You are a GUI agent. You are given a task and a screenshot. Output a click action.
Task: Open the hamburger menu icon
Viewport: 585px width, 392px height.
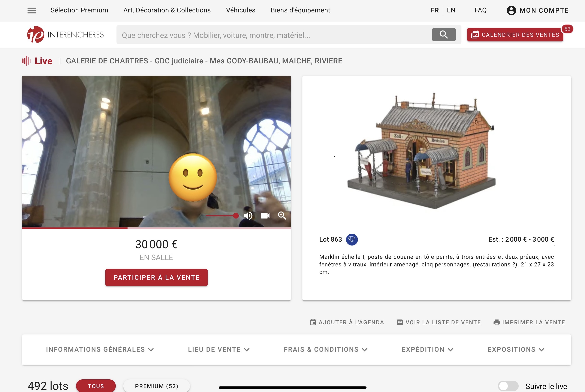(32, 10)
